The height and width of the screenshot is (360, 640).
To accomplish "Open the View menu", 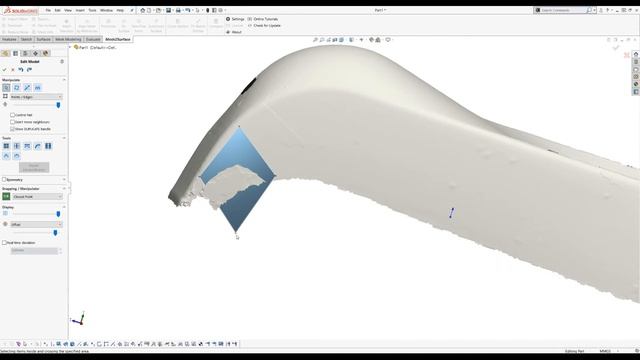I will [68, 10].
